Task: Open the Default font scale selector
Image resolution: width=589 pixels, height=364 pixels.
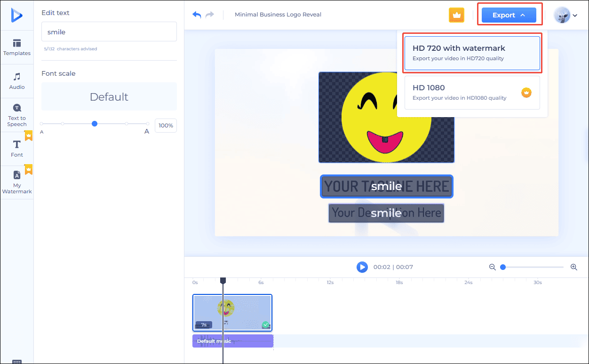Action: point(109,96)
